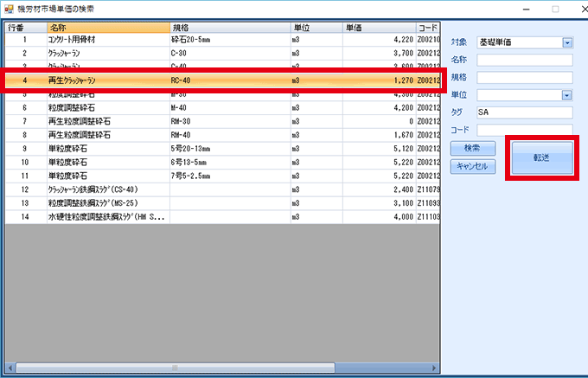
Task: Click the 規格 column header
Action: 229,27
